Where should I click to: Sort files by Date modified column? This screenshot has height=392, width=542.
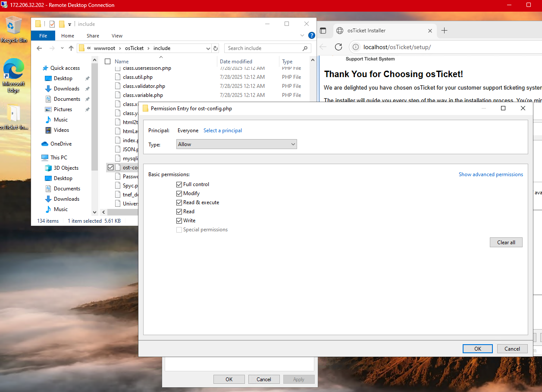[236, 62]
